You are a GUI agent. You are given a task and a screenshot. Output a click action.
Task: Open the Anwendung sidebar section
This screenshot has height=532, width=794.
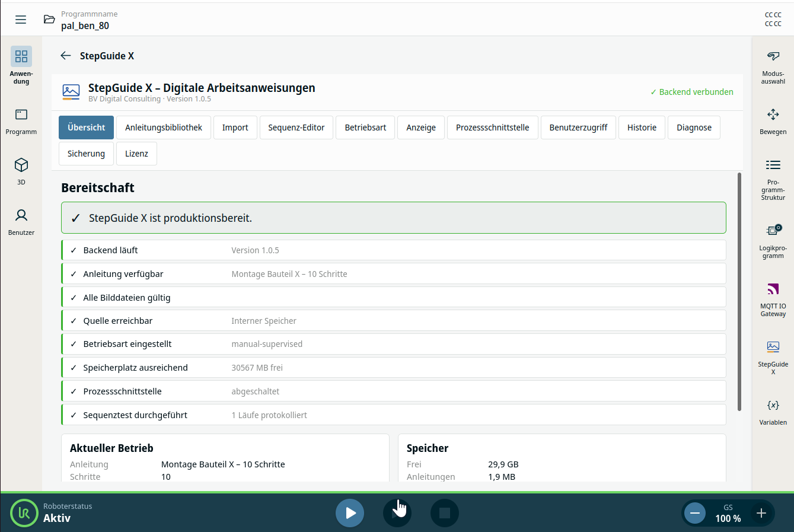[21, 65]
